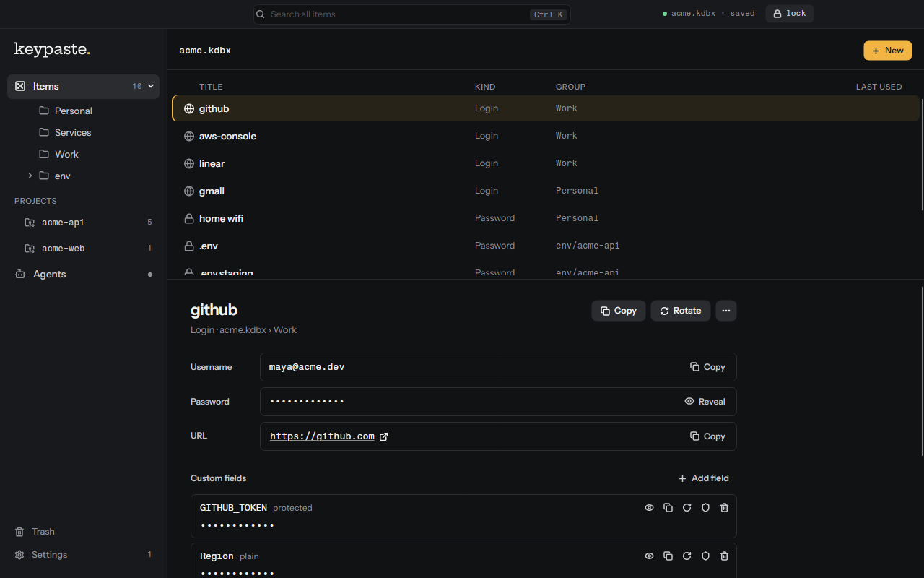This screenshot has width=924, height=578.
Task: Open the more options ellipsis menu
Action: pyautogui.click(x=726, y=311)
